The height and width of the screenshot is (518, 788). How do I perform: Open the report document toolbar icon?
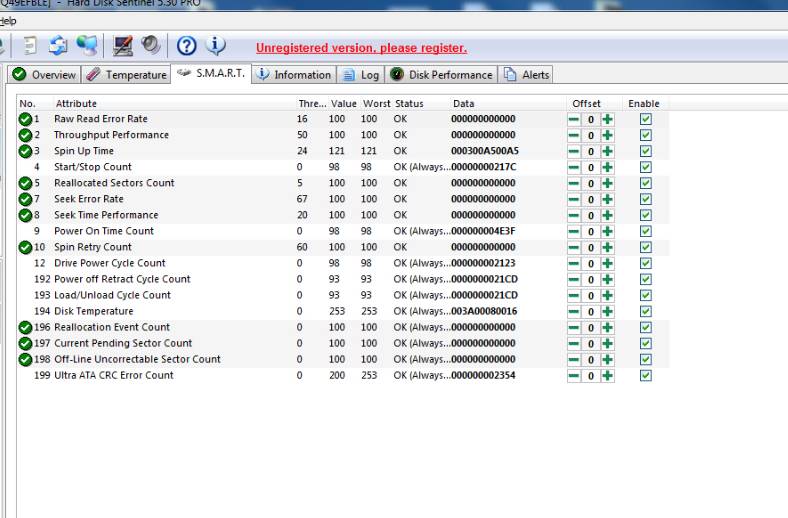[30, 46]
